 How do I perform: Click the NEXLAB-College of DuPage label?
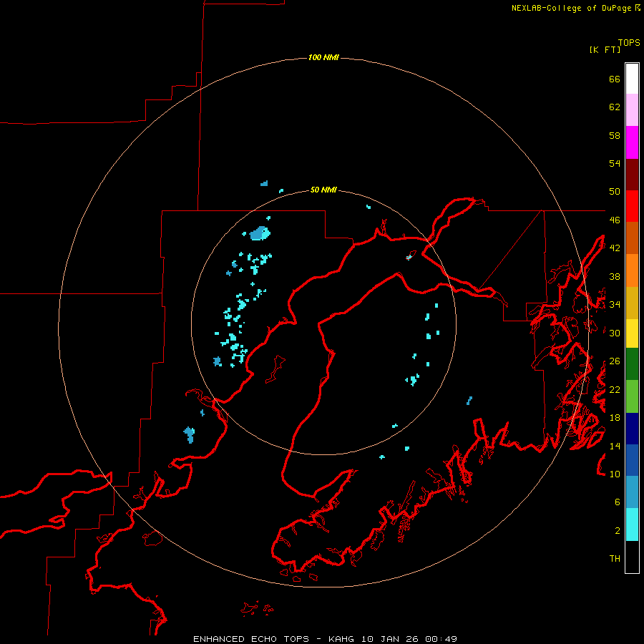[573, 8]
